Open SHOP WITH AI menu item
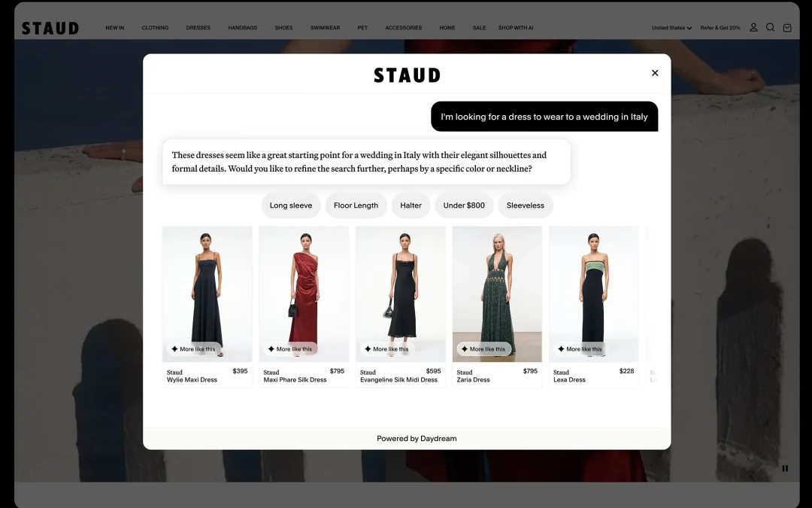 click(x=516, y=28)
